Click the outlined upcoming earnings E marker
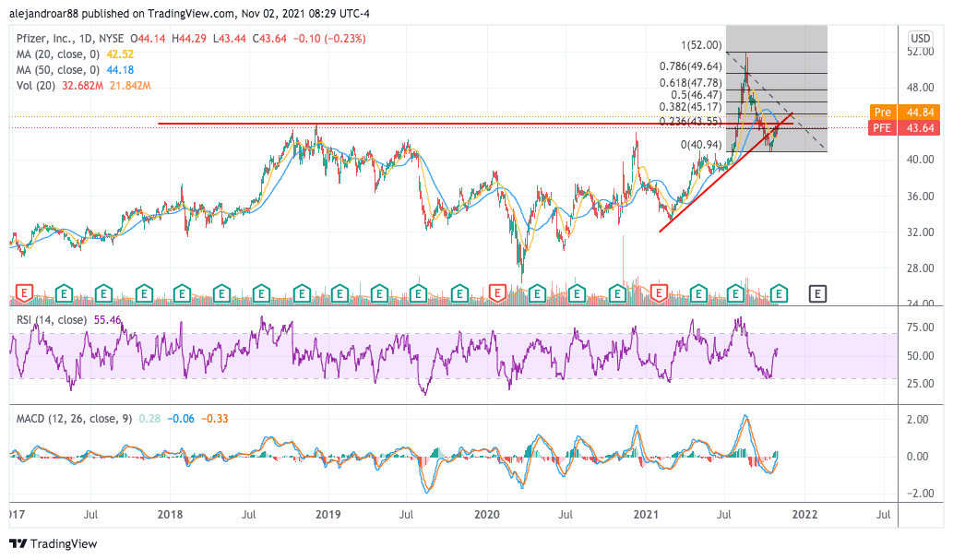This screenshot has width=953, height=560. click(817, 294)
